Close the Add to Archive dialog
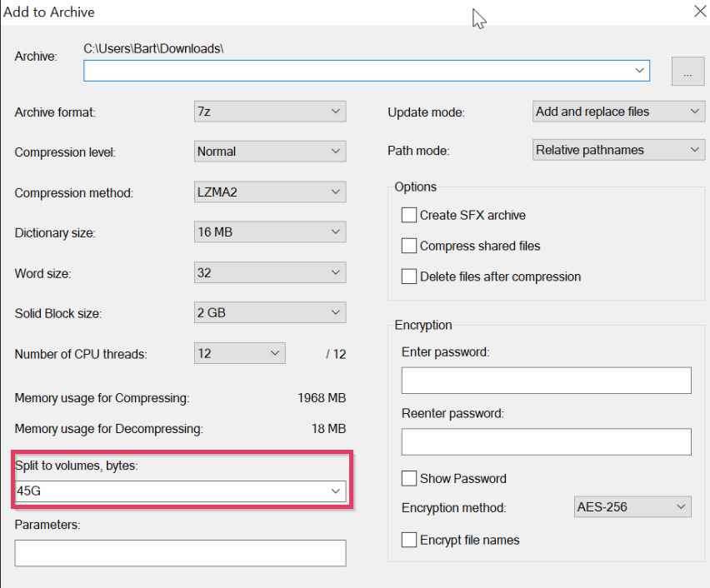The width and height of the screenshot is (710, 588). coord(700,11)
